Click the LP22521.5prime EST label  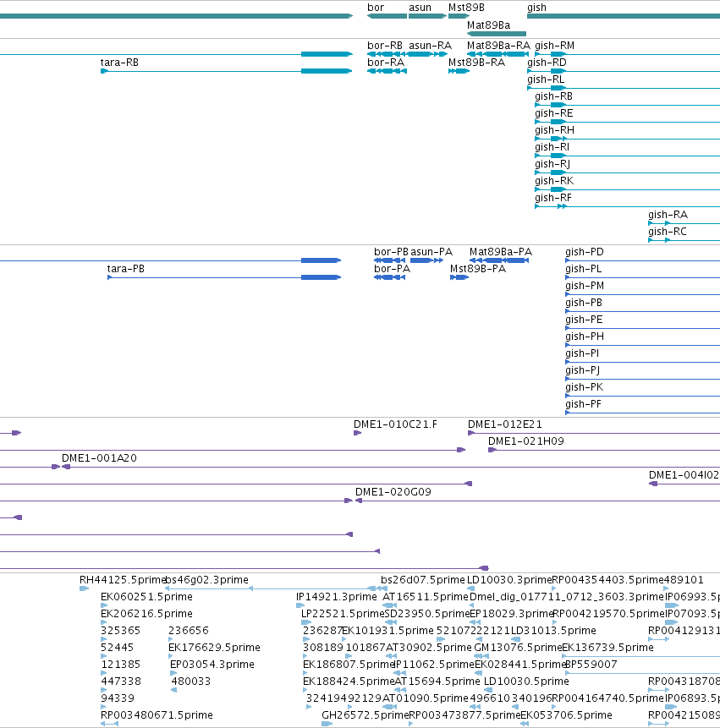(343, 614)
